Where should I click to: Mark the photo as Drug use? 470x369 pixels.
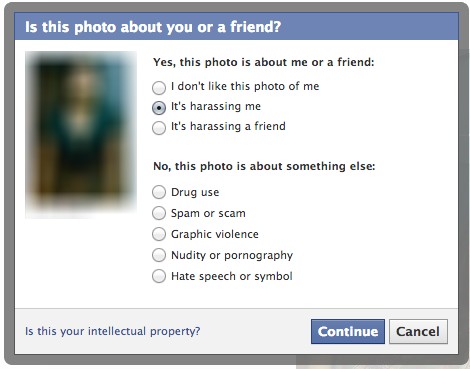(x=159, y=192)
